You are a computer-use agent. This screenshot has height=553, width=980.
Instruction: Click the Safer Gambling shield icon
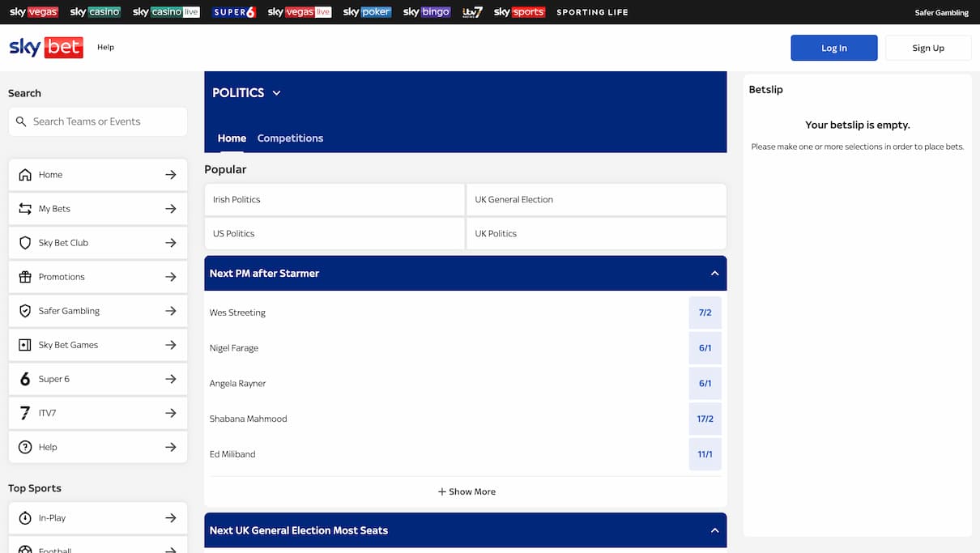[25, 310]
